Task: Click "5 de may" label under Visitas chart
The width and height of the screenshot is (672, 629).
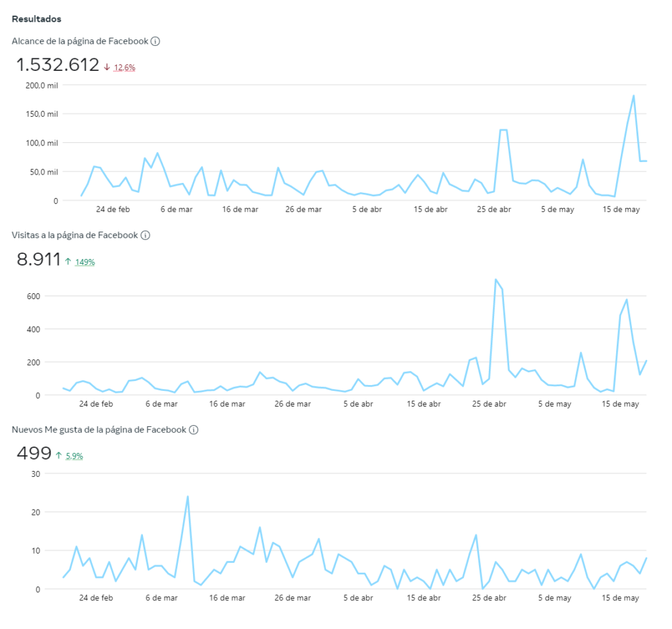Action: pyautogui.click(x=556, y=404)
